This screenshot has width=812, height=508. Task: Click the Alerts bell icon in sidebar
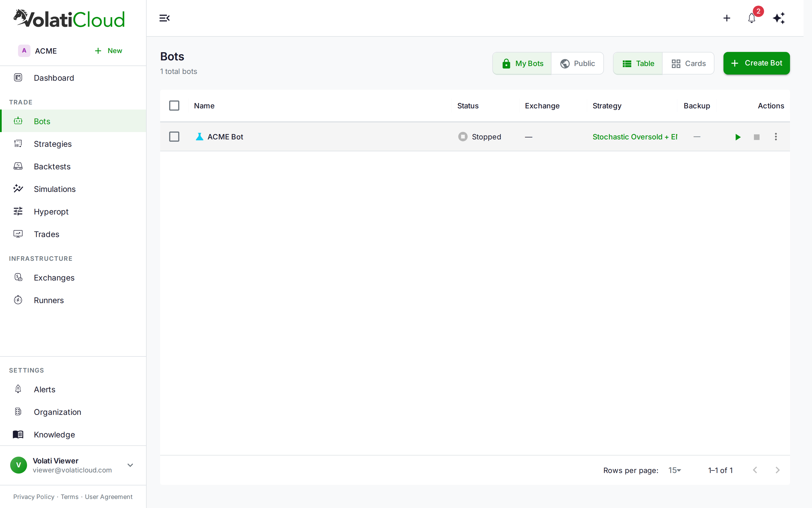(18, 389)
